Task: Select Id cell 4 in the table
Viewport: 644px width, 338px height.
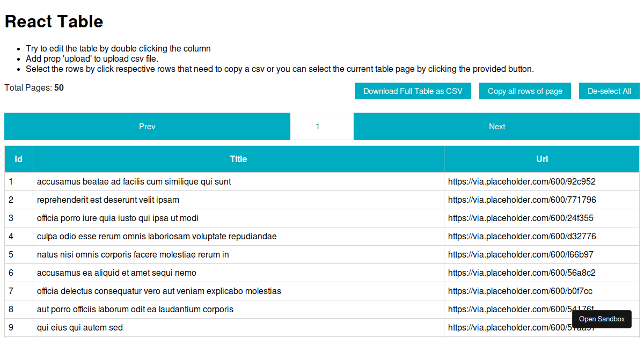Action: [x=19, y=237]
